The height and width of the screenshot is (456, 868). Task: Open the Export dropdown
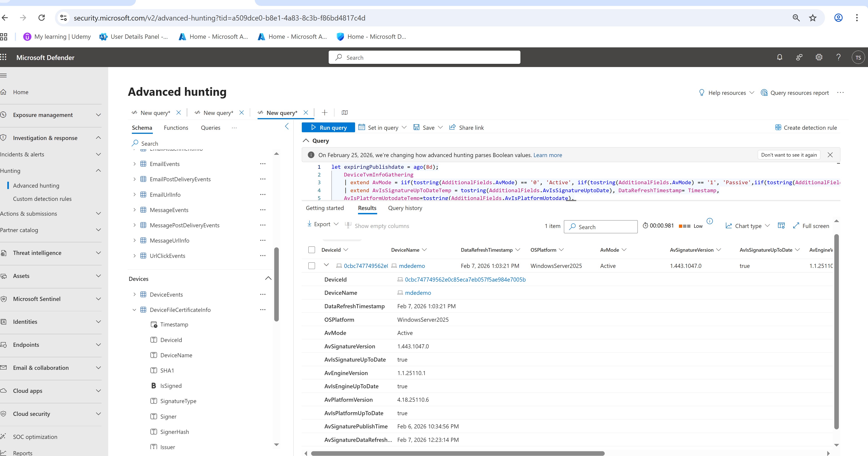click(x=323, y=224)
